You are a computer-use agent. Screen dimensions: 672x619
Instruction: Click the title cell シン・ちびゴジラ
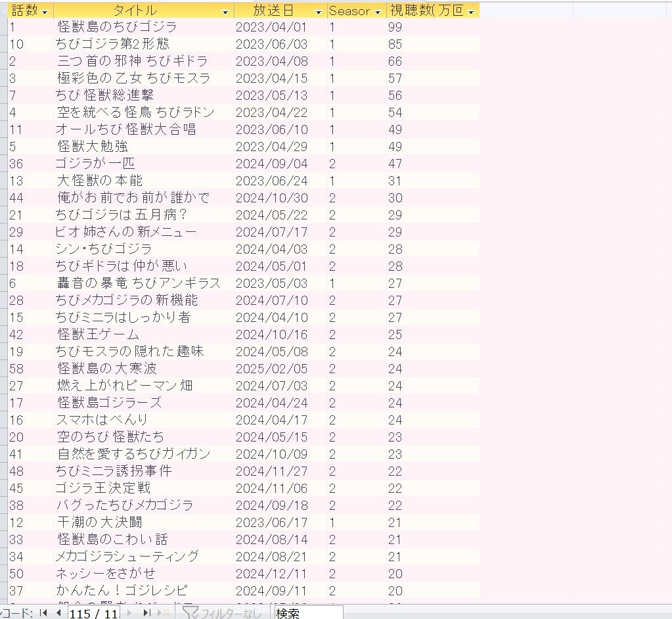point(144,249)
